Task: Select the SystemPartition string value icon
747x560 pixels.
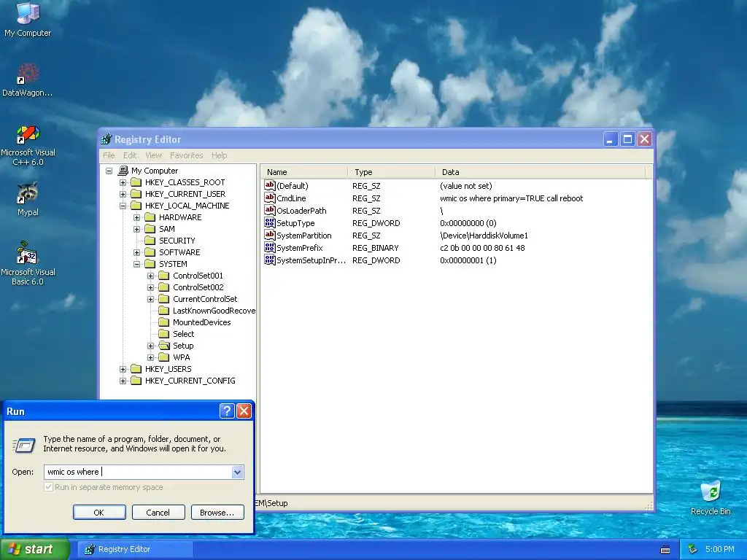Action: point(270,236)
